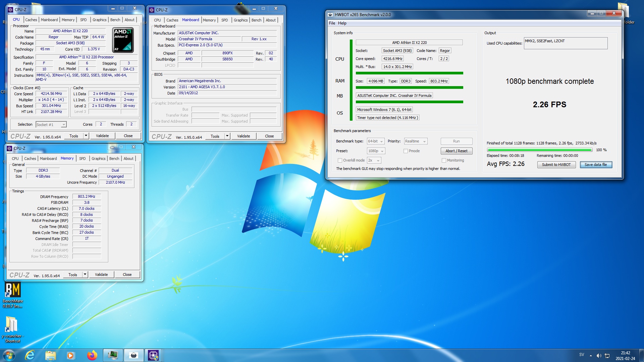Open the Help menu in HWBOT x265
This screenshot has width=644, height=362.
tap(342, 23)
